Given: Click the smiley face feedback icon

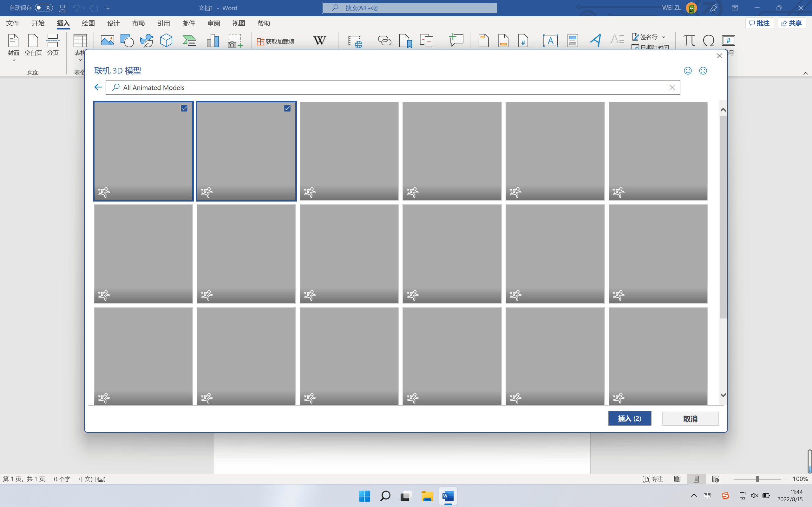Looking at the screenshot, I should pyautogui.click(x=688, y=71).
